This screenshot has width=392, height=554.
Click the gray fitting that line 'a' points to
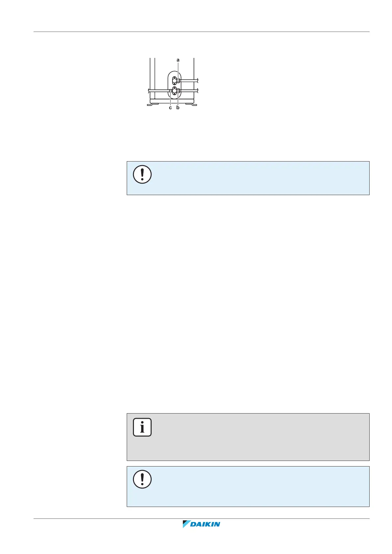[x=178, y=80]
